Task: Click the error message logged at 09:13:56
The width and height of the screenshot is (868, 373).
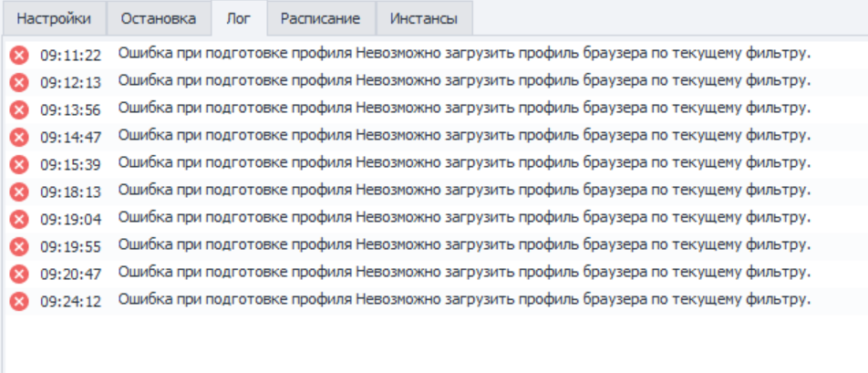Action: (464, 108)
